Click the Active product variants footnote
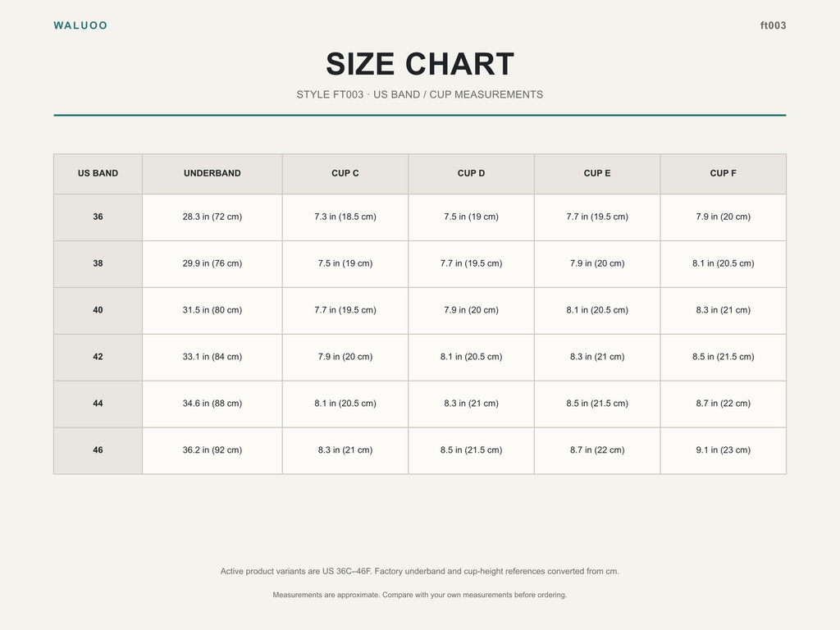The width and height of the screenshot is (840, 630). coord(420,571)
